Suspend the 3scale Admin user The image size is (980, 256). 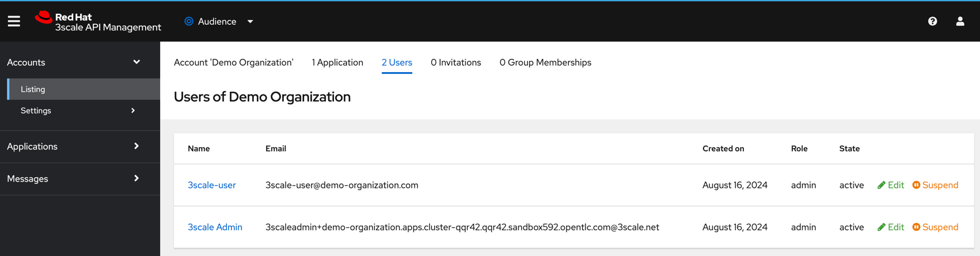[936, 227]
